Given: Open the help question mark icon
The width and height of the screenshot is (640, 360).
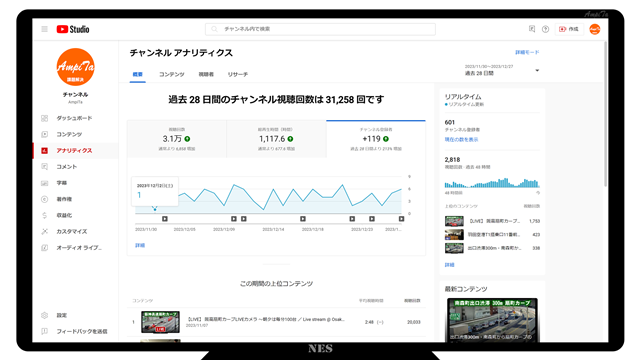Looking at the screenshot, I should click(545, 29).
